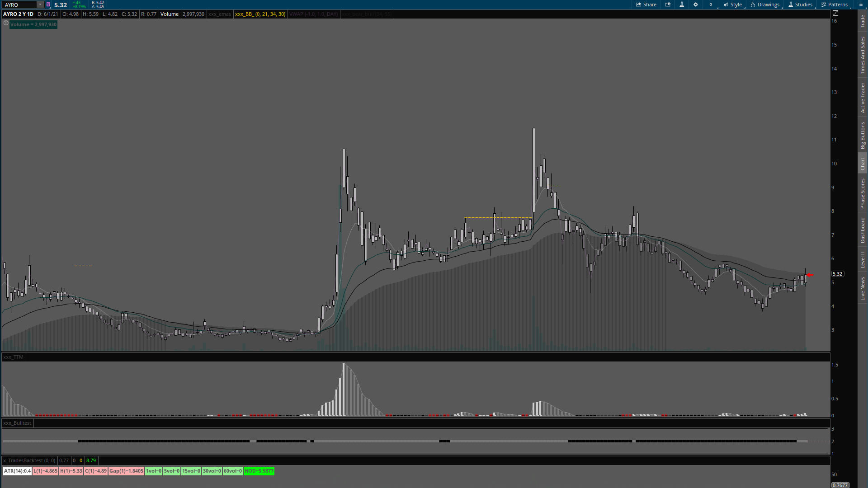This screenshot has height=488, width=868.
Task: Click the xxx_BB_ study label
Action: [x=260, y=14]
